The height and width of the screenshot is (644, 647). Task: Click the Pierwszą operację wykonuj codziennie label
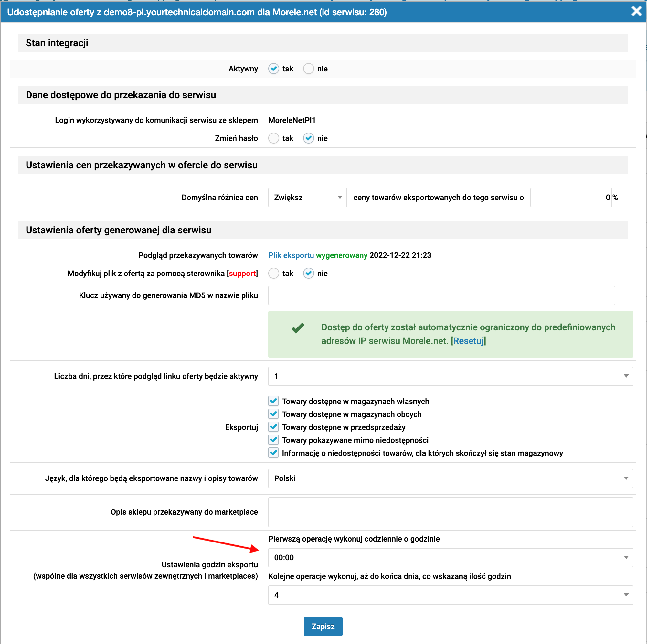[354, 539]
